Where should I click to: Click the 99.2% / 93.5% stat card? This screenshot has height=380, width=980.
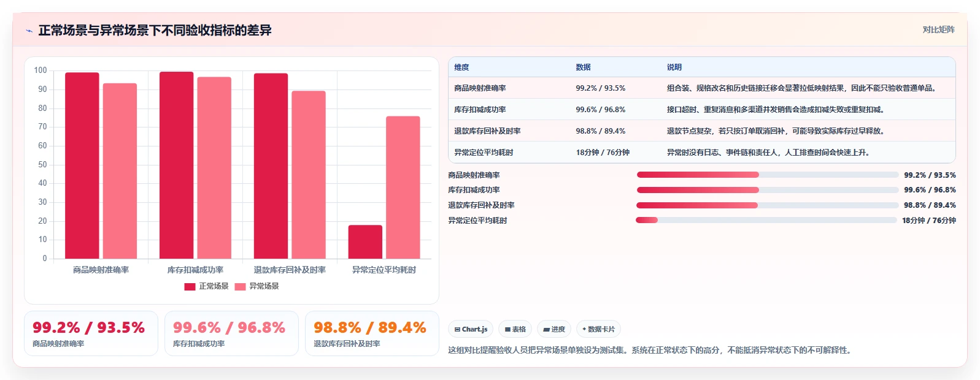point(91,333)
